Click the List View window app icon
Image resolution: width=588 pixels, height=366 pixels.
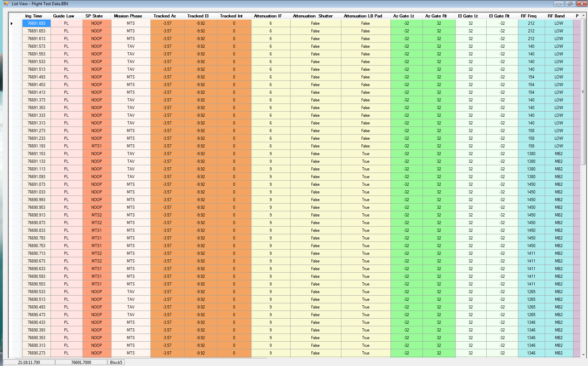[x=6, y=3]
